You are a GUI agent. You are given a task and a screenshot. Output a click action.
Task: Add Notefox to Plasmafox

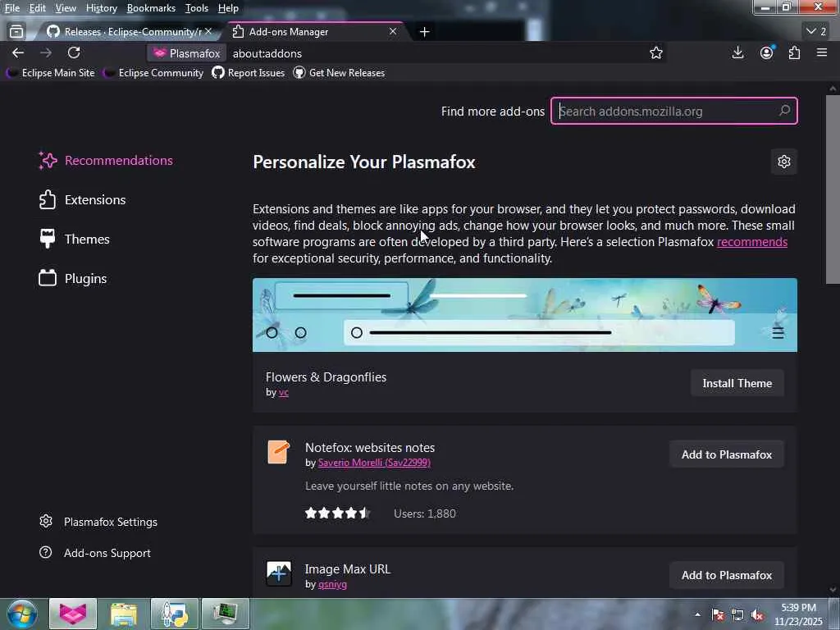(727, 454)
